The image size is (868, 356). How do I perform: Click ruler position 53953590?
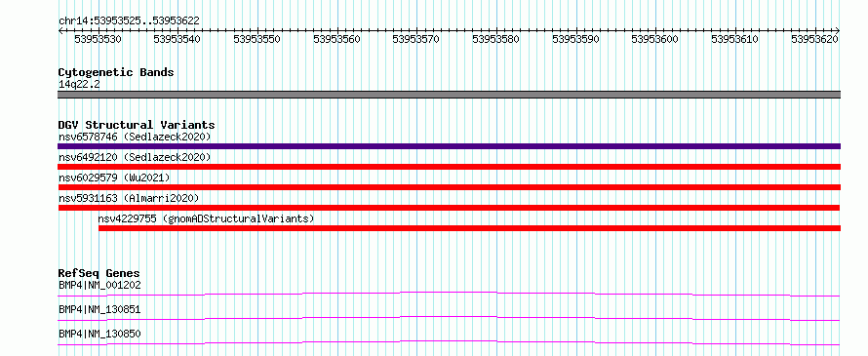(x=576, y=39)
